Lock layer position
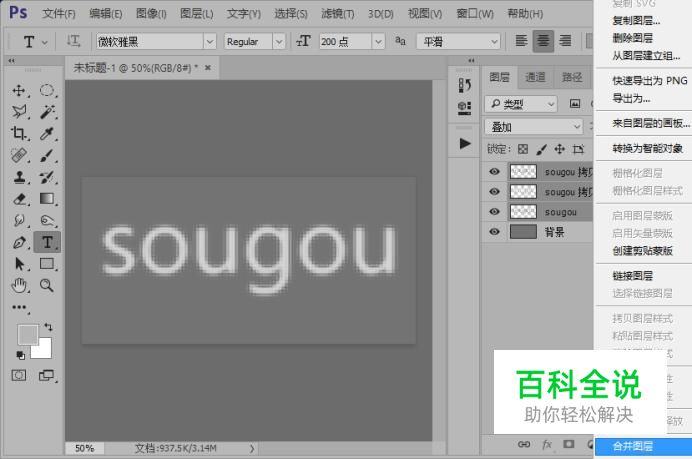This screenshot has width=692, height=459. [x=560, y=149]
